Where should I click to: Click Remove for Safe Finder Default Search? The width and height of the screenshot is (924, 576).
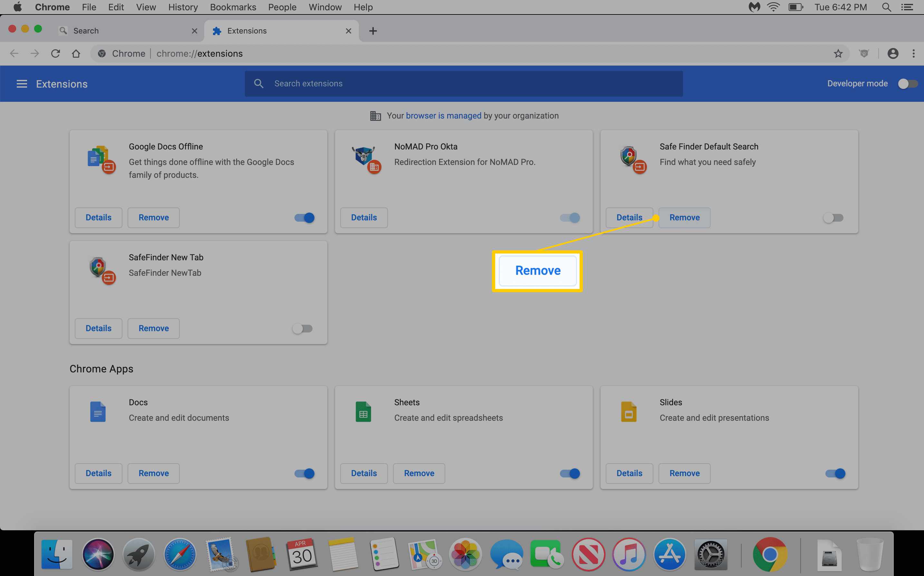685,217
